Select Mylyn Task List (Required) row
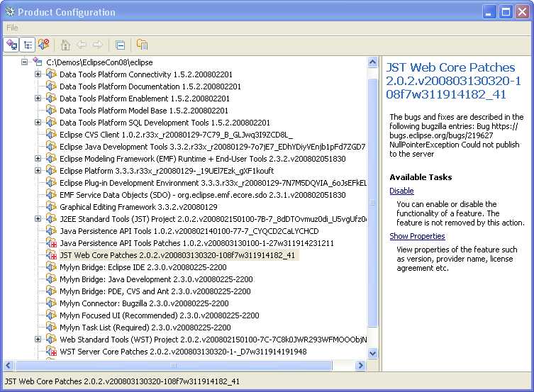The height and width of the screenshot is (392, 534). (145, 327)
